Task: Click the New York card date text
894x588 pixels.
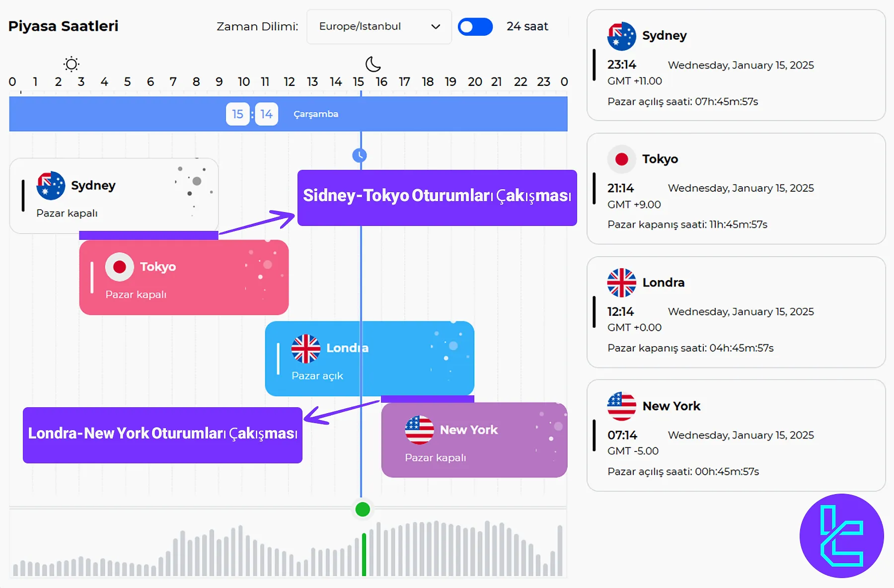Action: coord(741,436)
